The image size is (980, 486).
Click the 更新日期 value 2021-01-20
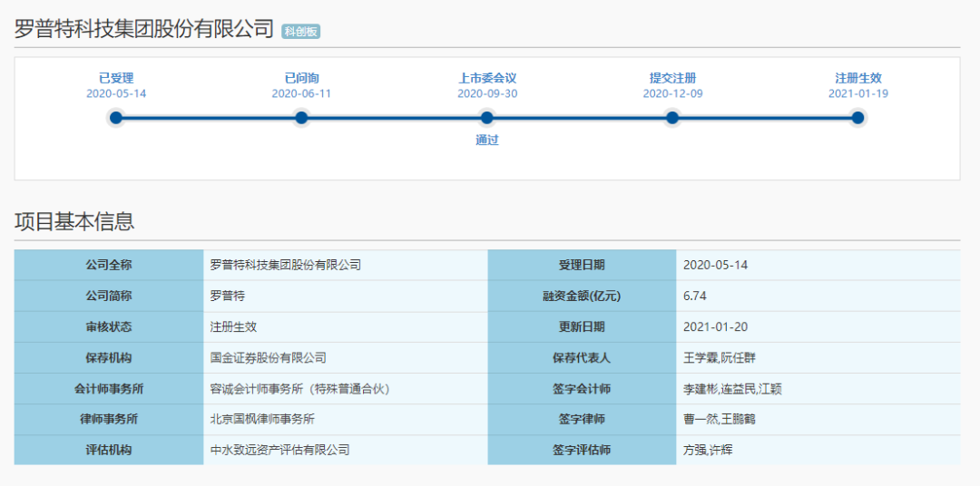pos(715,327)
